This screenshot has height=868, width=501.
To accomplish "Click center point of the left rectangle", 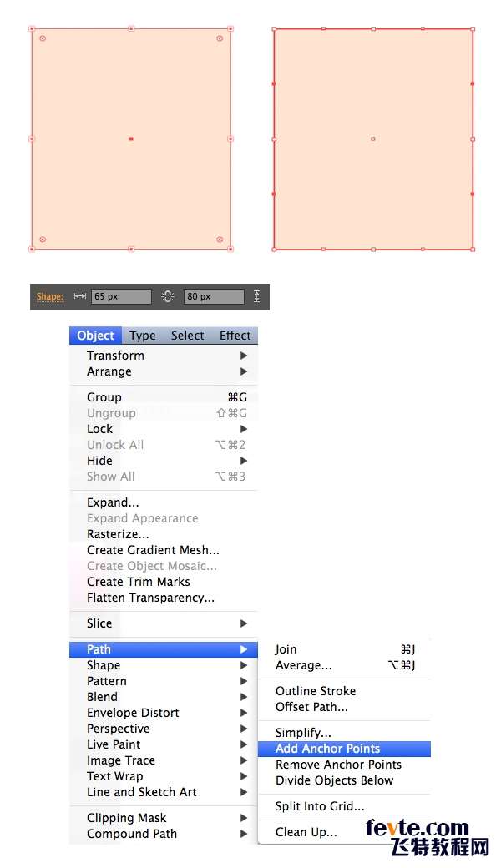I will [x=131, y=139].
